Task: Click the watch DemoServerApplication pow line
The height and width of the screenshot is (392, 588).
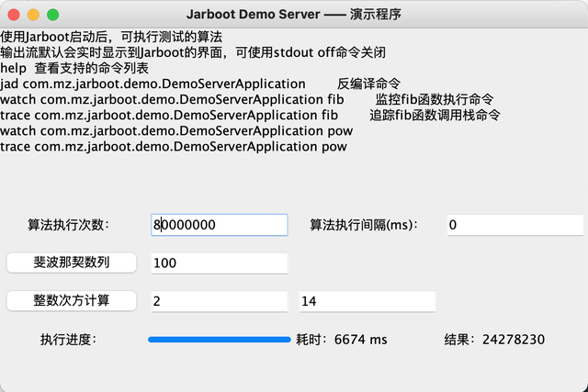Action: point(176,131)
